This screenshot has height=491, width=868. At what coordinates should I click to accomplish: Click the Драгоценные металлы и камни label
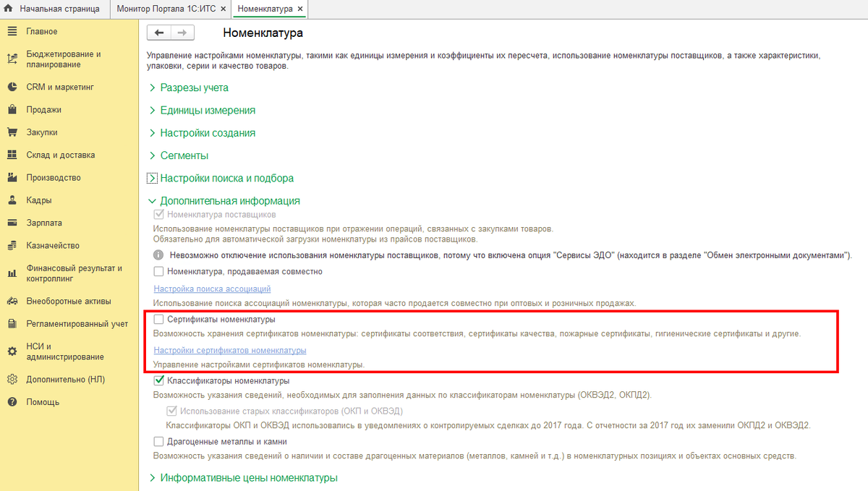227,442
